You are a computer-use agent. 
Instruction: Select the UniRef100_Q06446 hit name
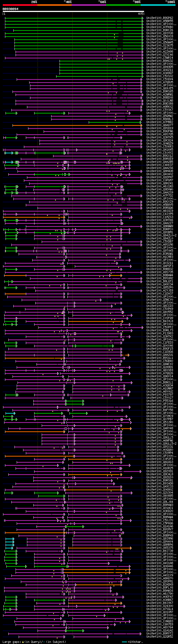[x=160, y=566]
